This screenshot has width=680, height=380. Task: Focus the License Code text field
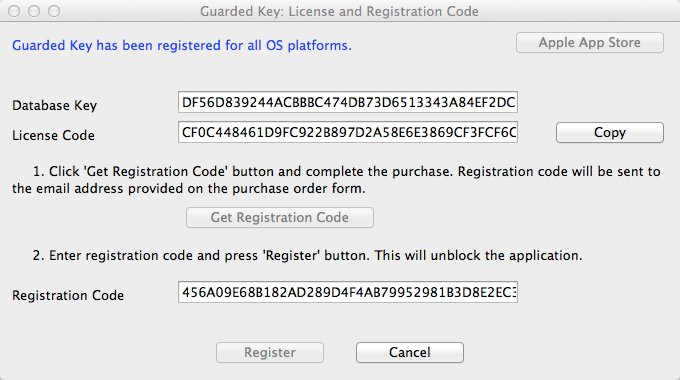(x=348, y=132)
